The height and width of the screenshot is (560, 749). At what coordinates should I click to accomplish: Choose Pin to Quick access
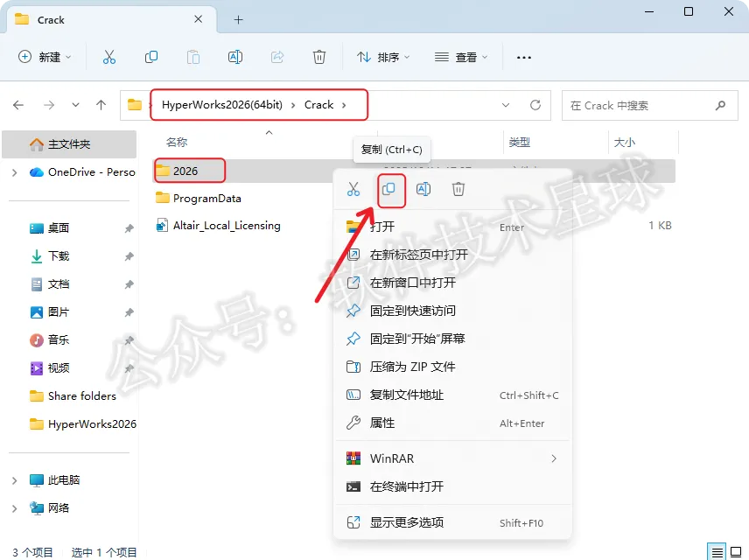(x=452, y=311)
